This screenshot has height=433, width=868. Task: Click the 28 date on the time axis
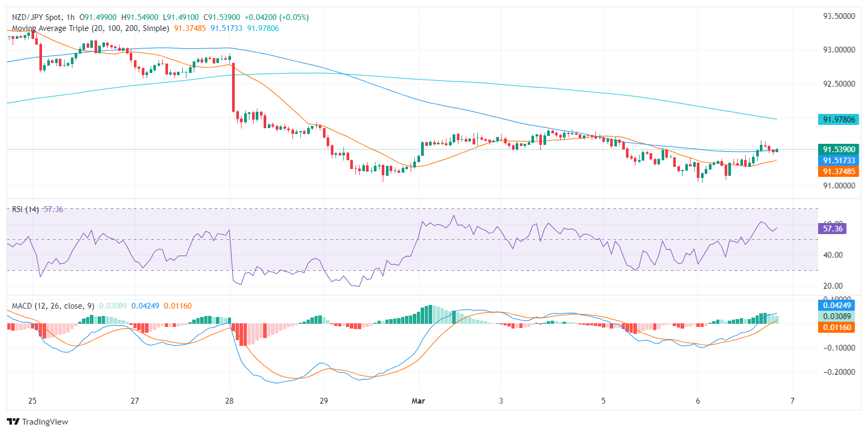coord(229,401)
